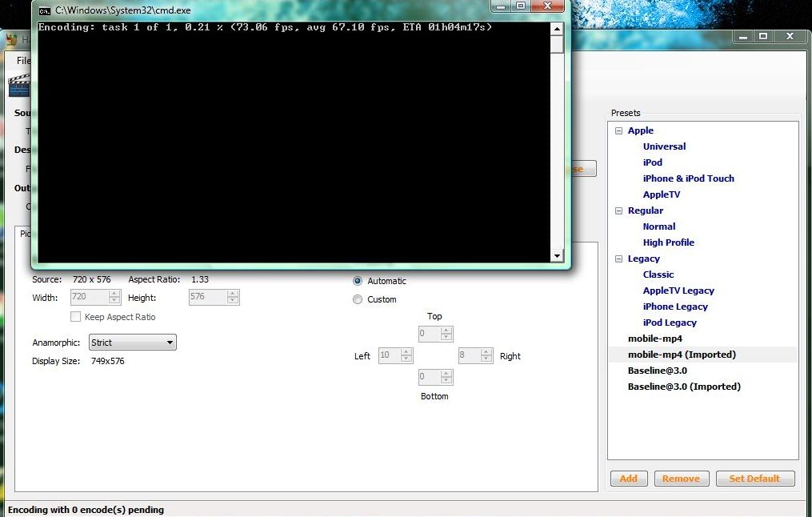Screen dimensions: 812x517
Task: Collapse the Apple presets group
Action: coord(618,130)
